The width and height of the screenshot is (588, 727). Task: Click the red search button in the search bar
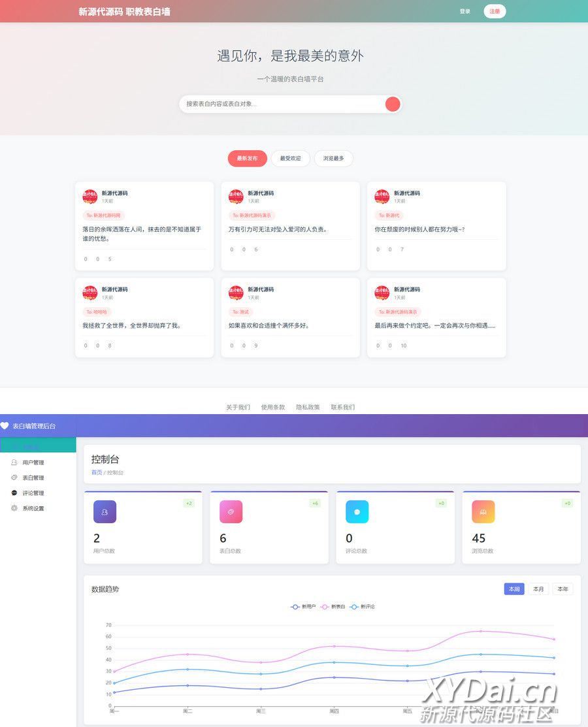393,104
